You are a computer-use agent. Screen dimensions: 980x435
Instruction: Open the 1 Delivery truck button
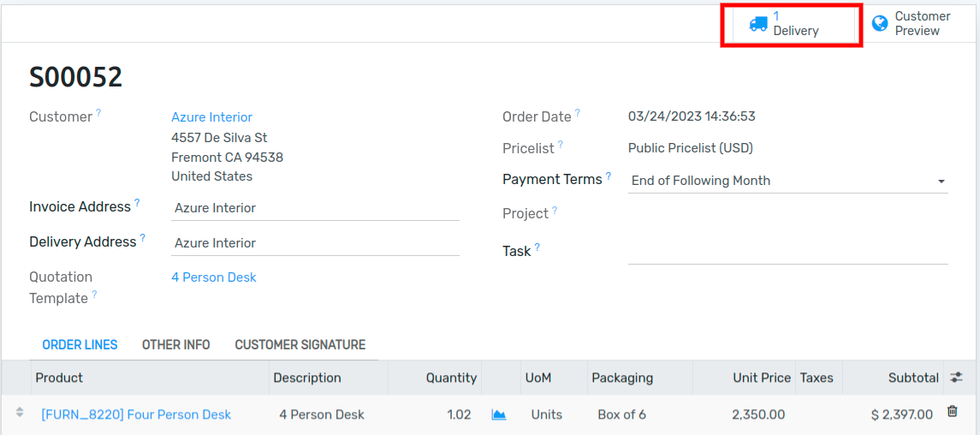(x=792, y=24)
